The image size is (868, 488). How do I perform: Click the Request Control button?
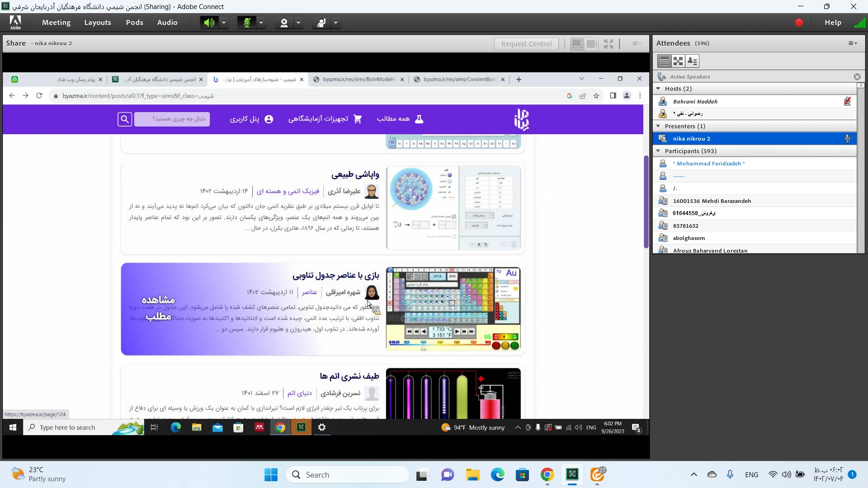(526, 44)
